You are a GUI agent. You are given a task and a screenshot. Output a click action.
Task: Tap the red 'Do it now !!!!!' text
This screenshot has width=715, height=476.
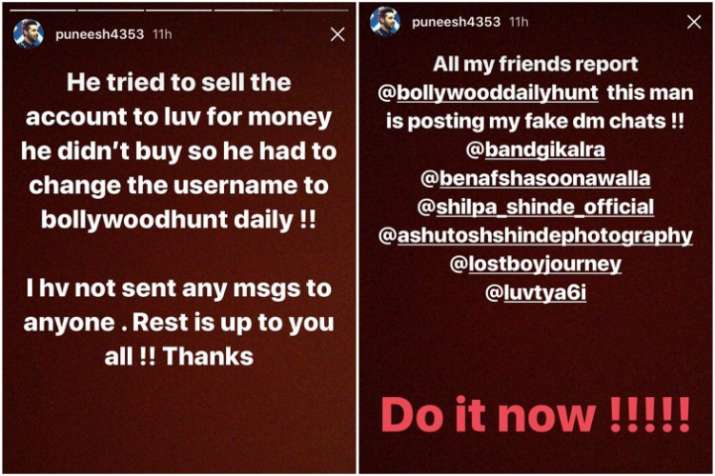click(x=535, y=415)
